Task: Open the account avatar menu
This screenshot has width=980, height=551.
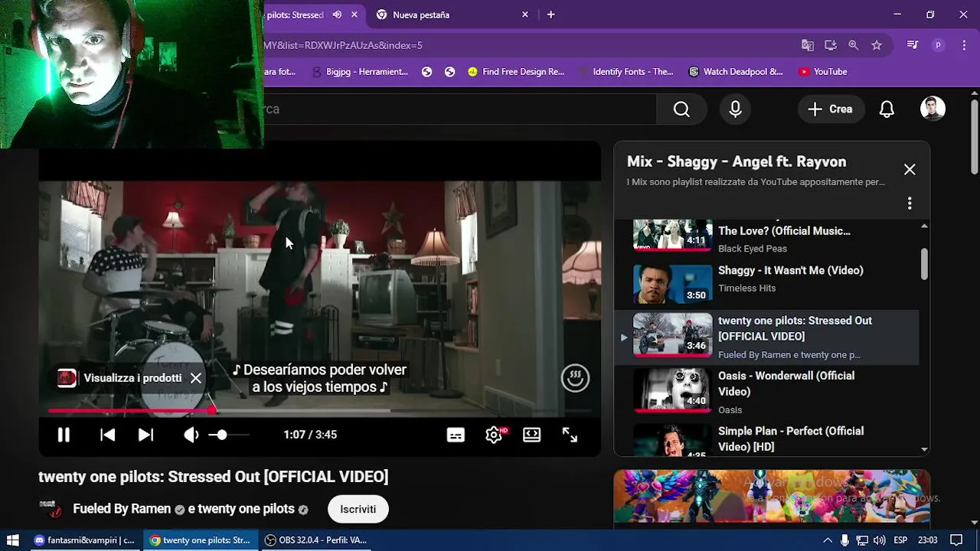Action: (x=933, y=109)
